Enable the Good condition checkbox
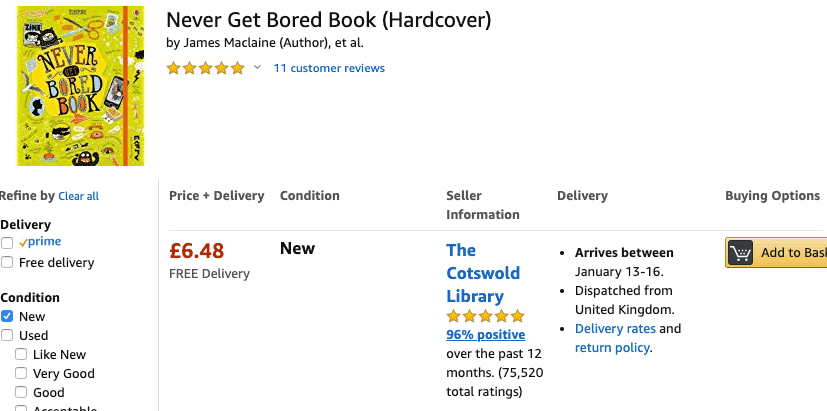This screenshot has width=827, height=411. tap(21, 392)
